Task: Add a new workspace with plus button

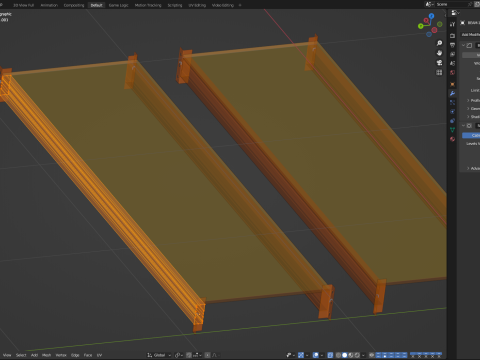Action: pos(240,5)
